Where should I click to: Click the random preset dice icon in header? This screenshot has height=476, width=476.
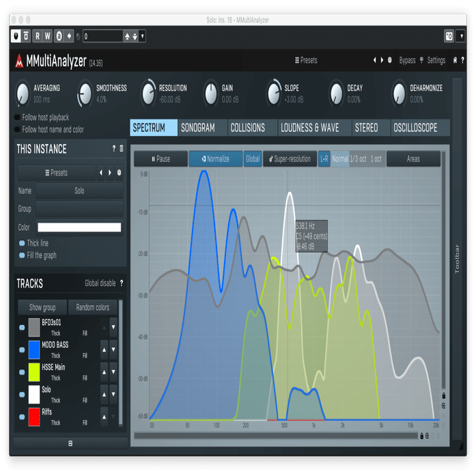tap(390, 60)
